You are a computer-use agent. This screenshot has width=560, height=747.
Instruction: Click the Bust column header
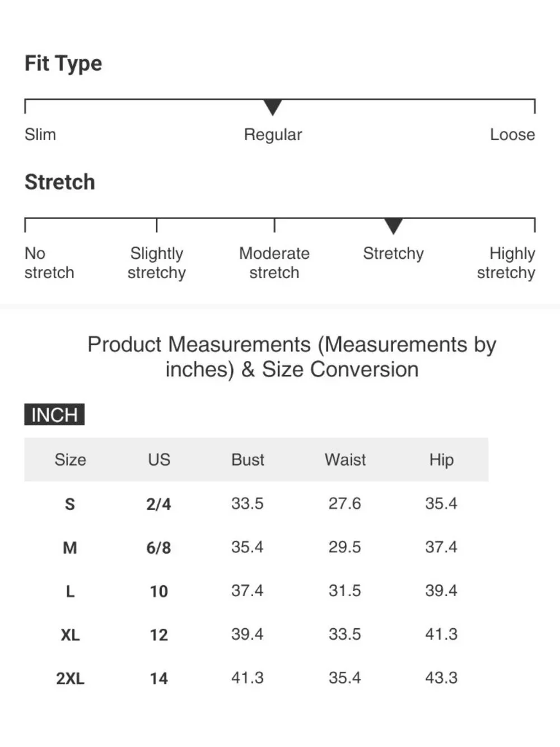[248, 460]
